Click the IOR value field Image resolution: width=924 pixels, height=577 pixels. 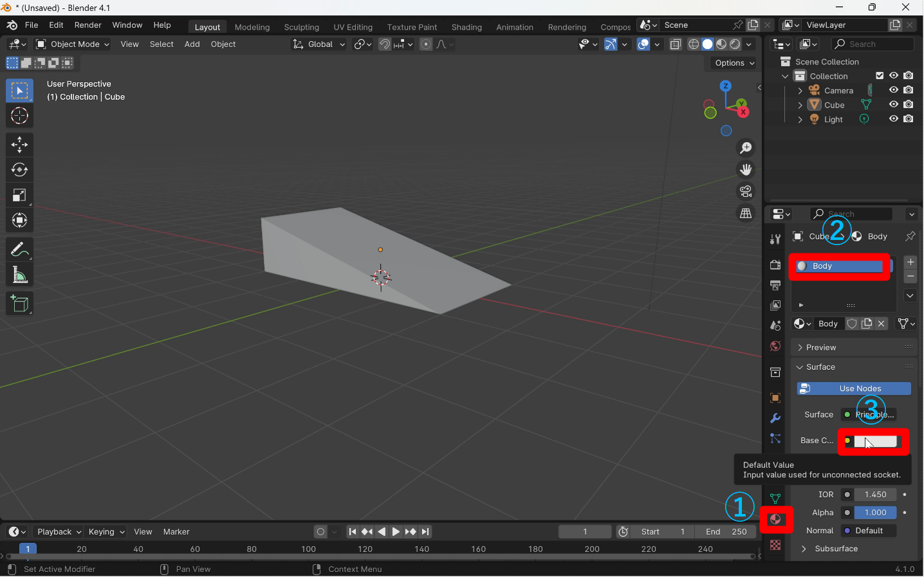click(875, 495)
